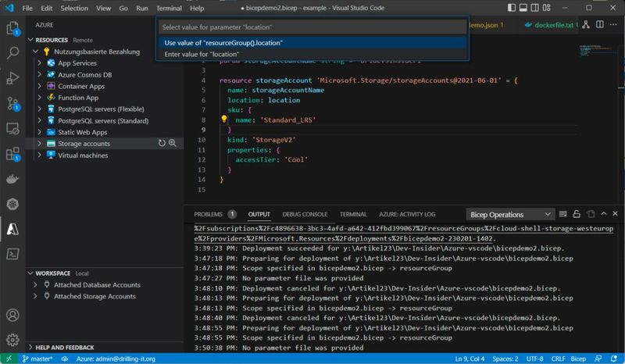Clear the output panel
Screen dimensions: 625x364
562,214
